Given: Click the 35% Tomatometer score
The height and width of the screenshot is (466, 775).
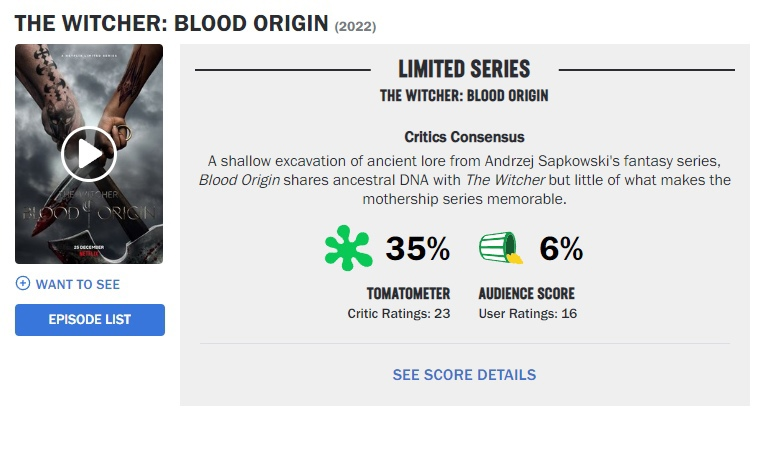Looking at the screenshot, I should point(418,249).
